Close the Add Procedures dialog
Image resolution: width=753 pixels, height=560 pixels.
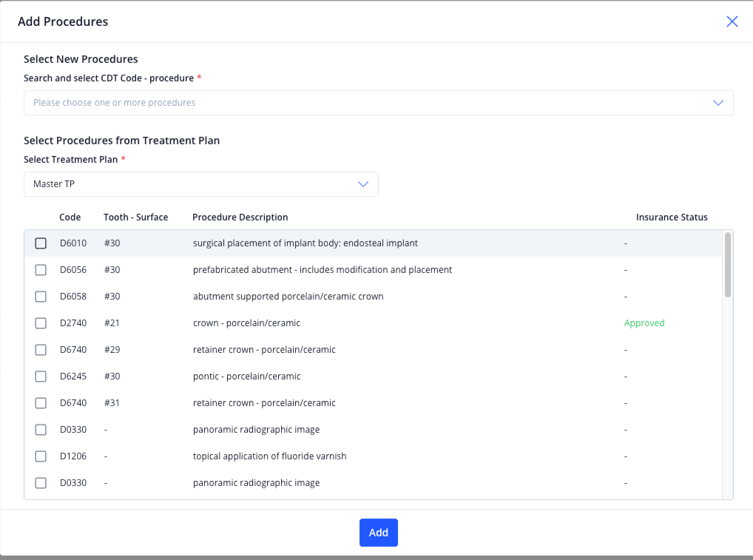click(x=732, y=21)
